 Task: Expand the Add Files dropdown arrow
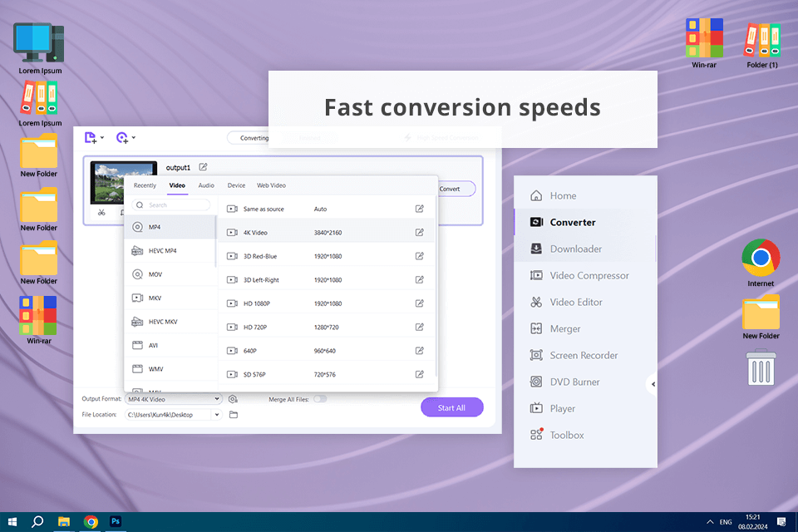102,137
